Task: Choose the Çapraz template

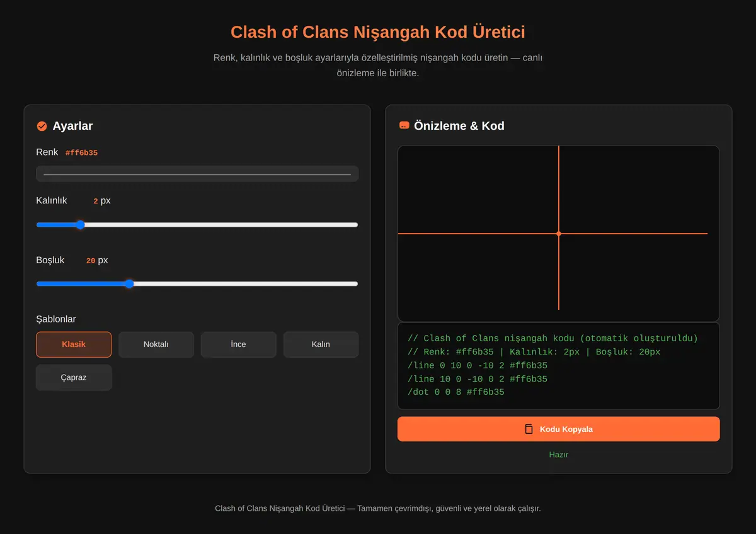Action: (x=74, y=377)
